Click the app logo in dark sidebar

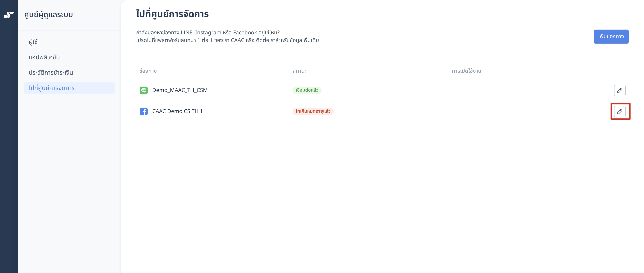[9, 15]
